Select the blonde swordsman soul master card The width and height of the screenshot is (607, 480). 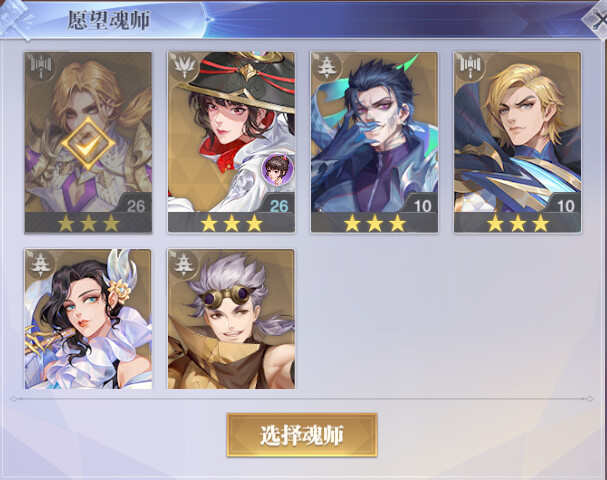(x=517, y=142)
